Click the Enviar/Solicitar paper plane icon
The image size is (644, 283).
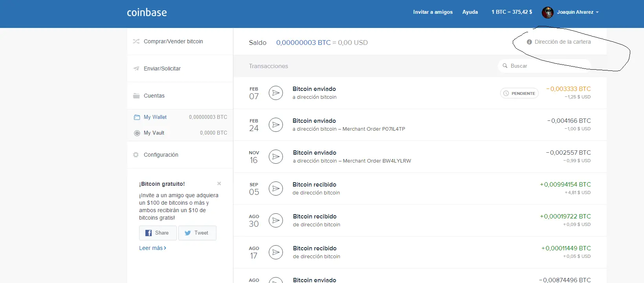point(136,68)
